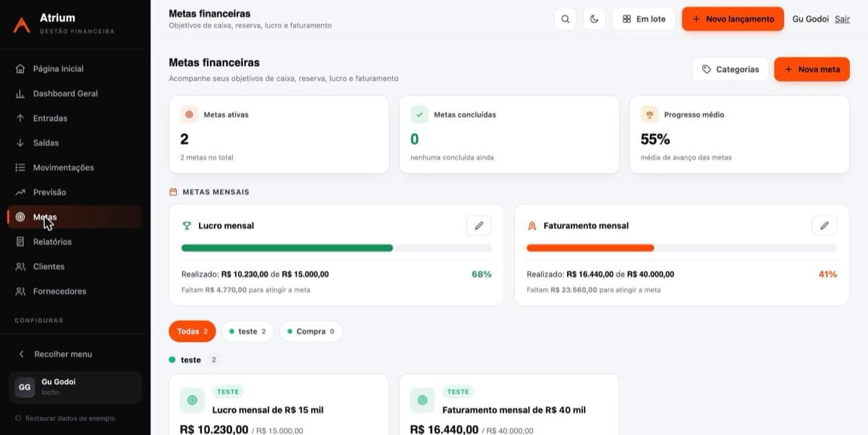The height and width of the screenshot is (435, 868).
Task: Click Lucro mensal de R$ 15 mil title
Action: click(268, 410)
